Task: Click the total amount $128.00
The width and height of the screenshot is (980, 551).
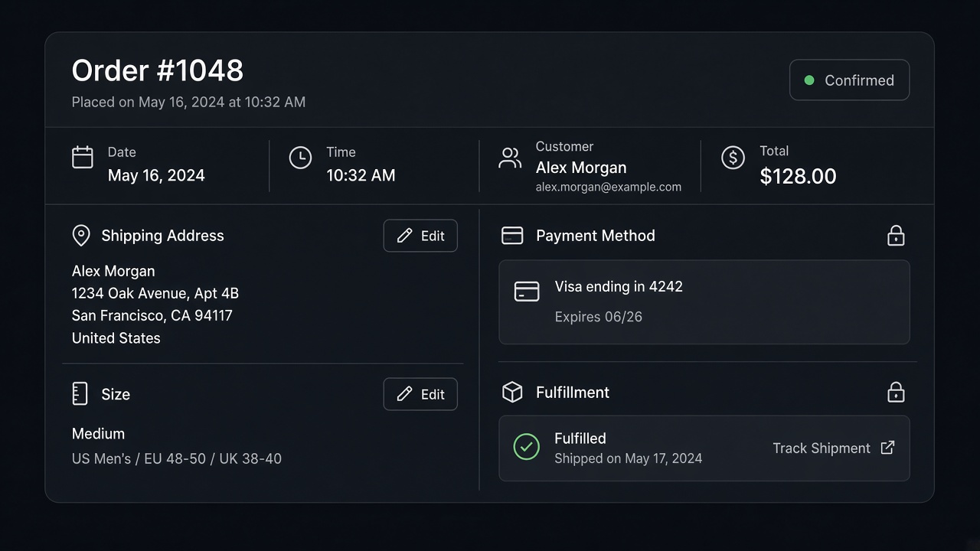Action: [x=798, y=177]
